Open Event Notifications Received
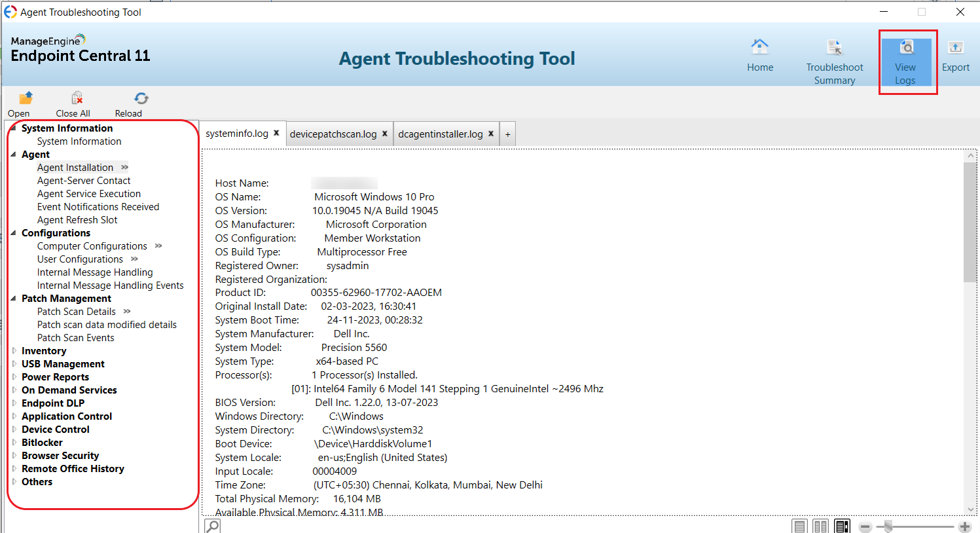980x533 pixels. (x=98, y=207)
